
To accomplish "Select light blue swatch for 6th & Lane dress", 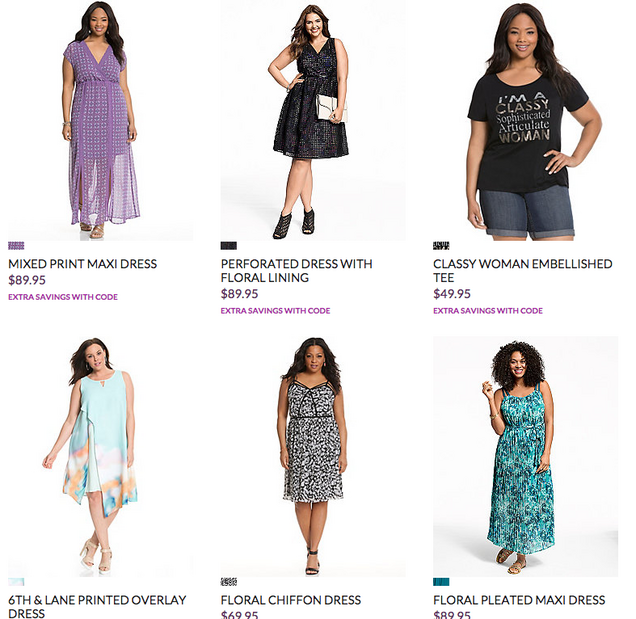I will [x=16, y=581].
